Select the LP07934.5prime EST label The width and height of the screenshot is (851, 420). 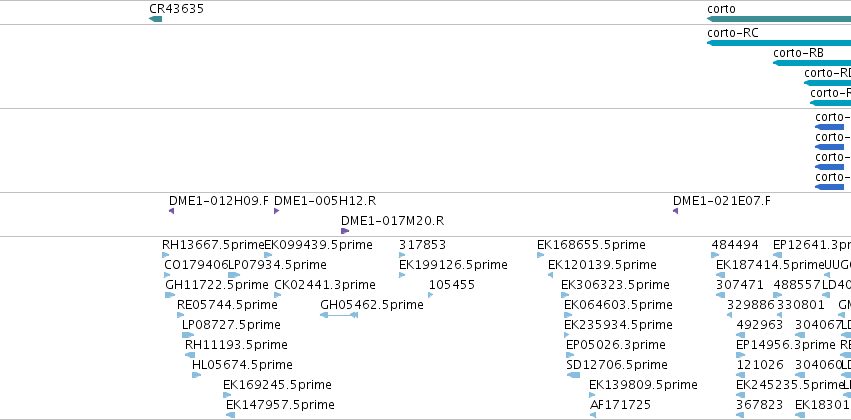pos(277,265)
